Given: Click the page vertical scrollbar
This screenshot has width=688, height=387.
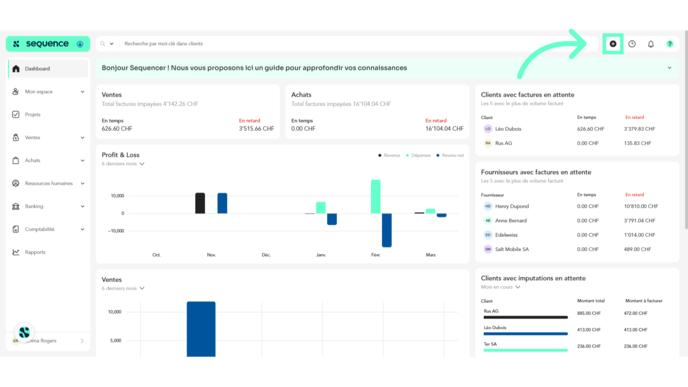Looking at the screenshot, I should [x=686, y=129].
